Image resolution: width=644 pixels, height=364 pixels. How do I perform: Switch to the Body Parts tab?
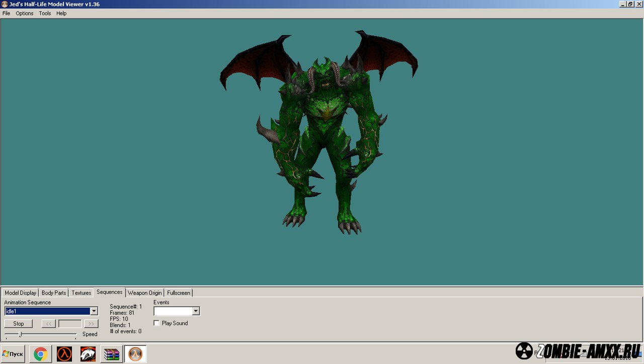[54, 293]
